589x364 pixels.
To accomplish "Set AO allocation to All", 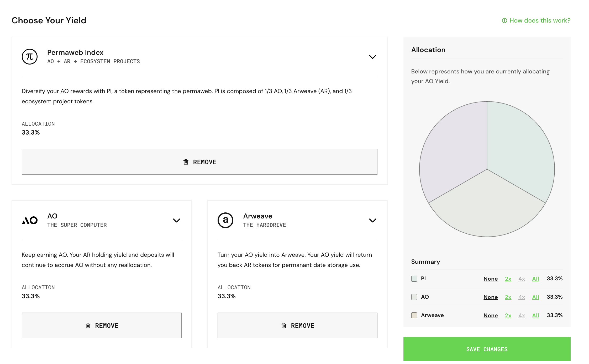I will pos(535,297).
